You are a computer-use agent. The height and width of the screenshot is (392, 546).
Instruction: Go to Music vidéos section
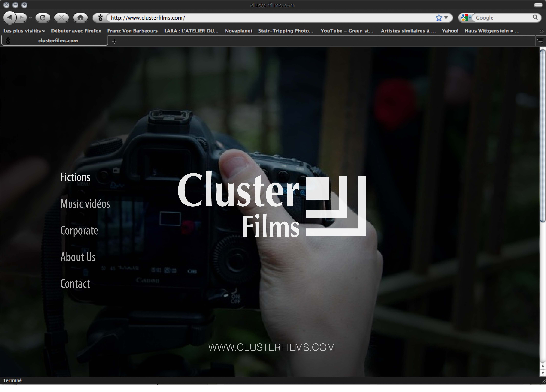coord(85,204)
